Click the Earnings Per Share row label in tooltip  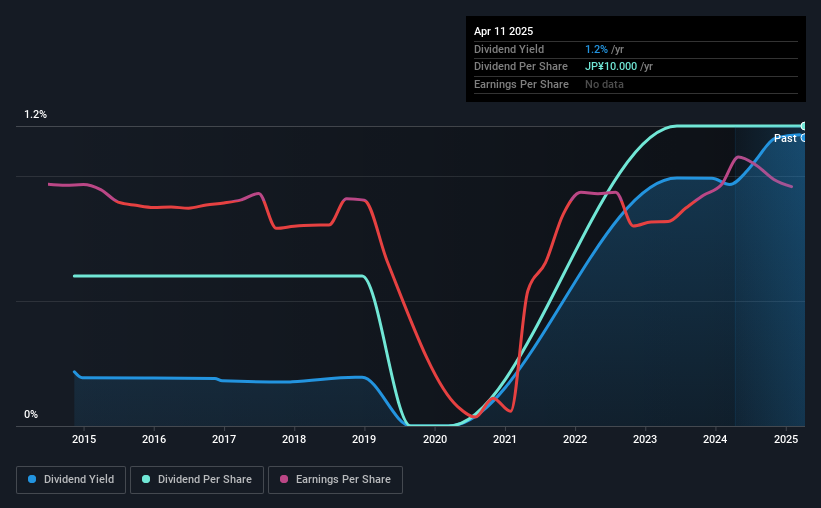tap(521, 84)
